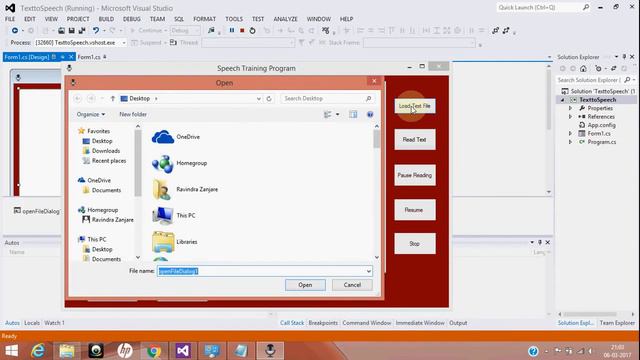The height and width of the screenshot is (360, 640).
Task: Restart debugging with the circular arrow icon
Action: [x=252, y=31]
